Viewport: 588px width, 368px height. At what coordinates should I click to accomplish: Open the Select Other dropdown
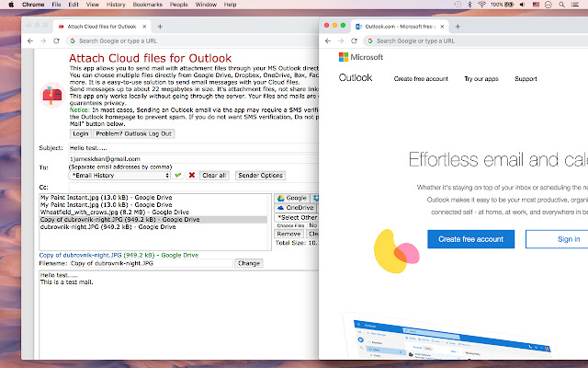click(x=297, y=217)
